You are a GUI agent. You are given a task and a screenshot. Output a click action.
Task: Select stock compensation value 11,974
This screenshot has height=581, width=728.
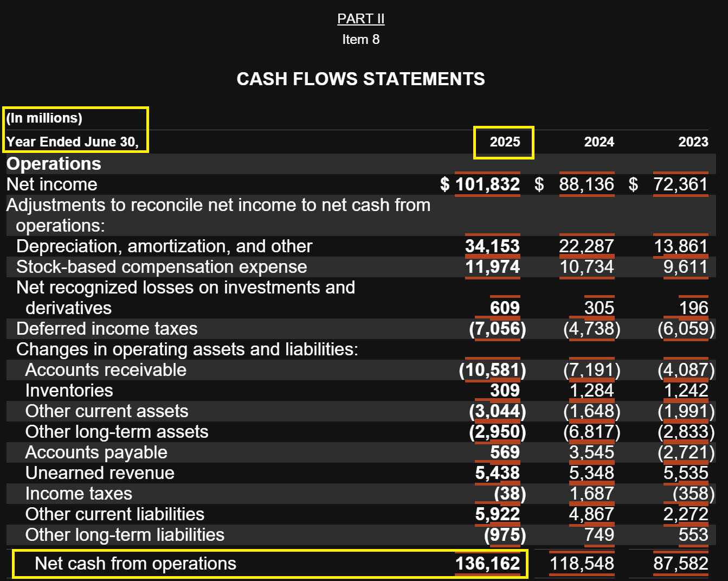tap(492, 267)
